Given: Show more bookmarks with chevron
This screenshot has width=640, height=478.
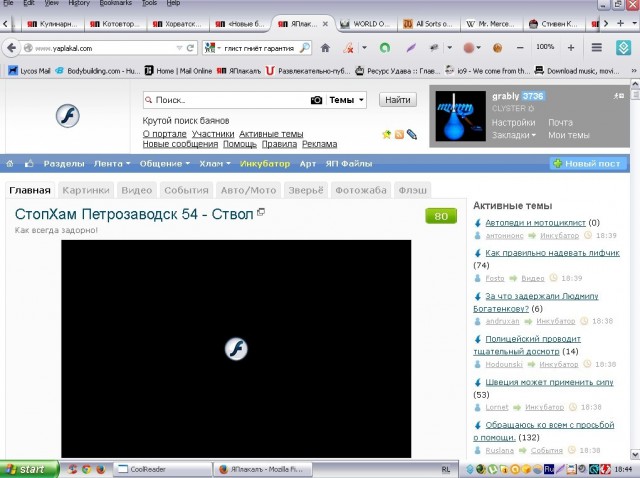Looking at the screenshot, I should tap(634, 71).
